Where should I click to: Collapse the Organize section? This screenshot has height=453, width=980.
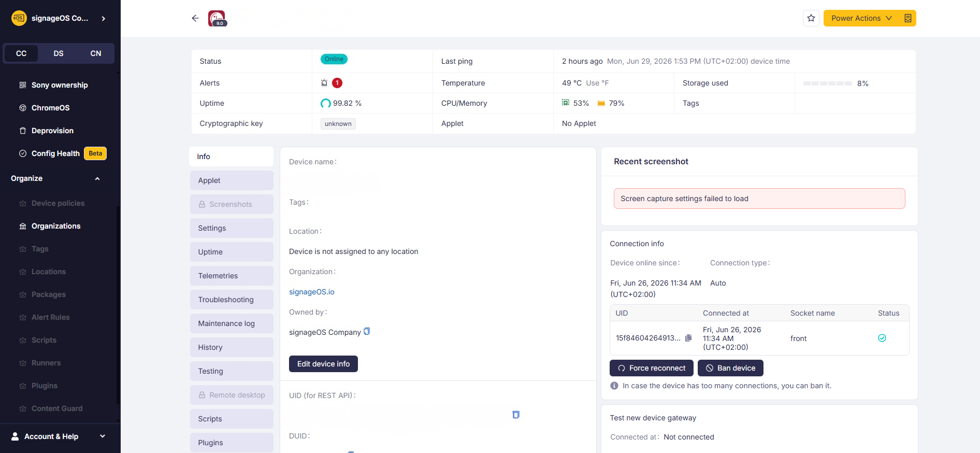[x=97, y=178]
